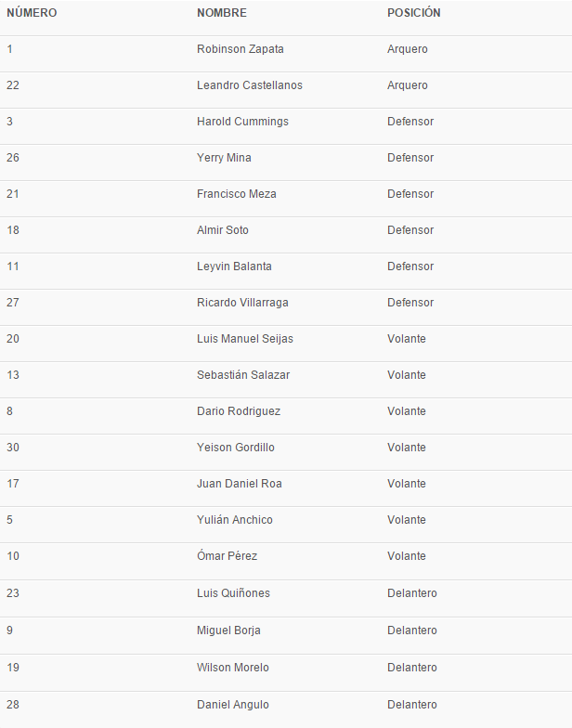
Task: Select the Robinson Zapata player name
Action: click(240, 49)
